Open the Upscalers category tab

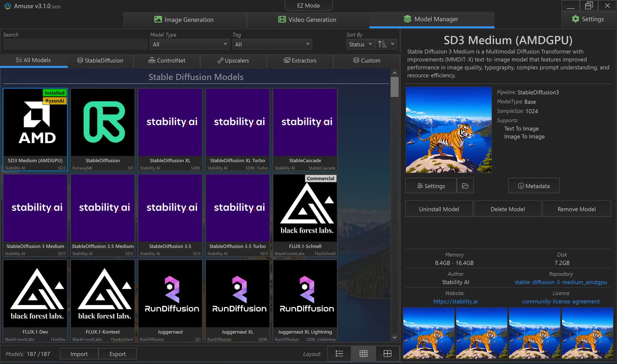click(233, 60)
